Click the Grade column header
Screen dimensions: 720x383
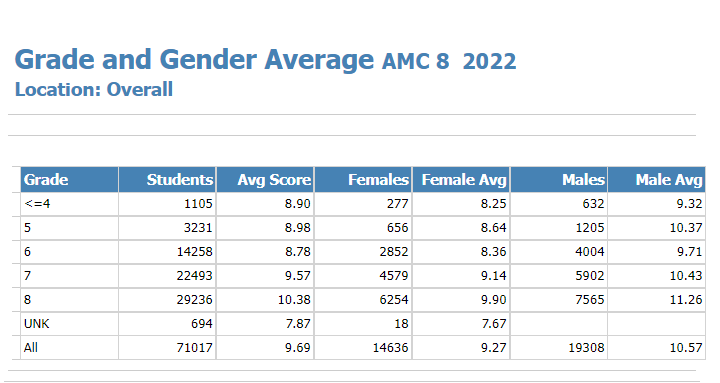[69, 180]
